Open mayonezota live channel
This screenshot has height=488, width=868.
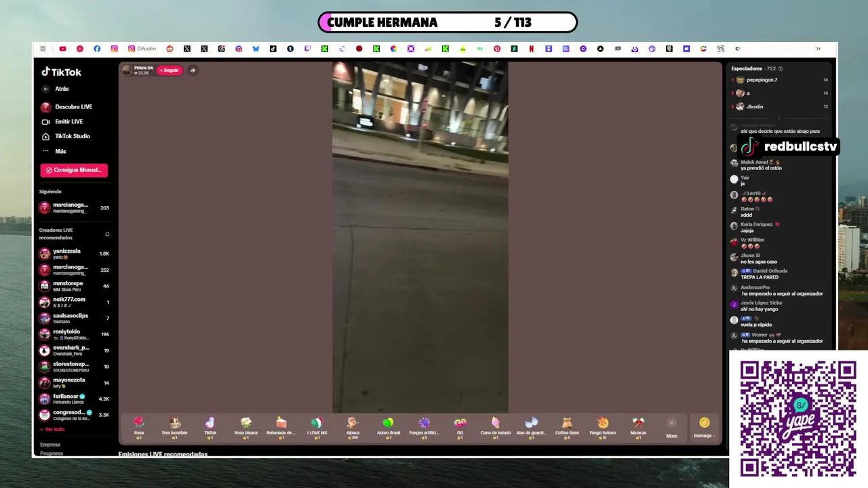coord(75,383)
